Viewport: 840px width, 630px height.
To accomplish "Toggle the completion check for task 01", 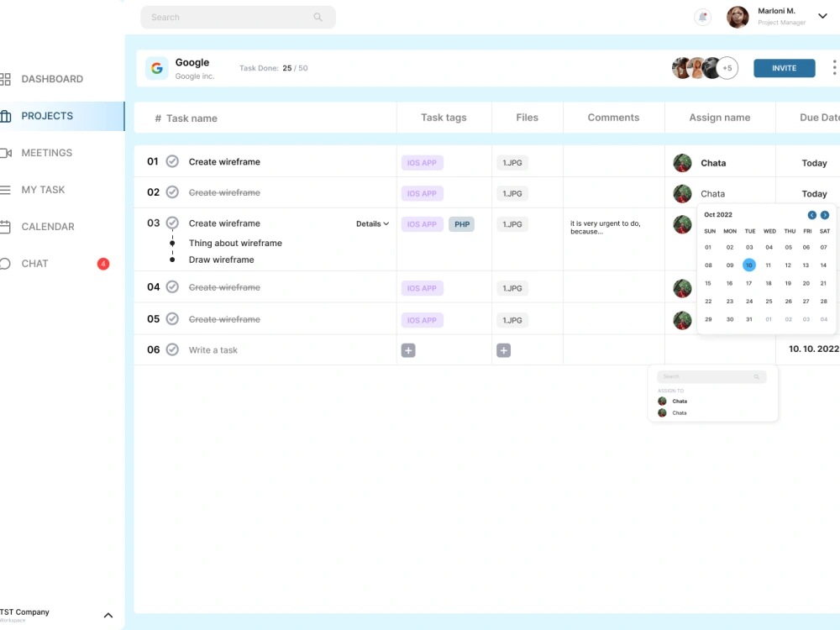I will click(172, 161).
